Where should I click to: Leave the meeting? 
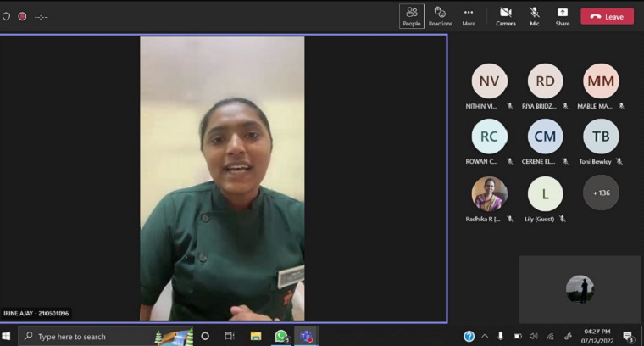point(607,16)
